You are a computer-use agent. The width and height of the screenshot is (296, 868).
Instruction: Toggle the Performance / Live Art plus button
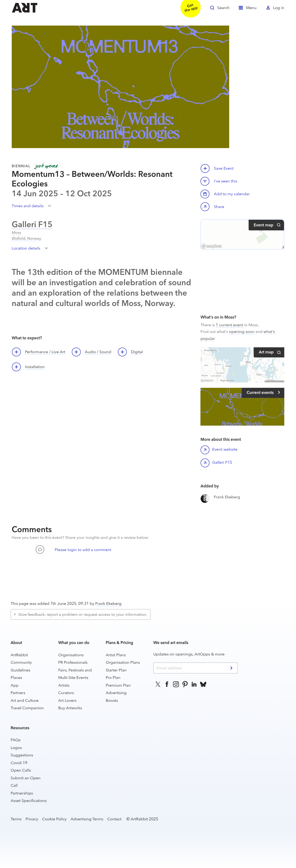[16, 352]
